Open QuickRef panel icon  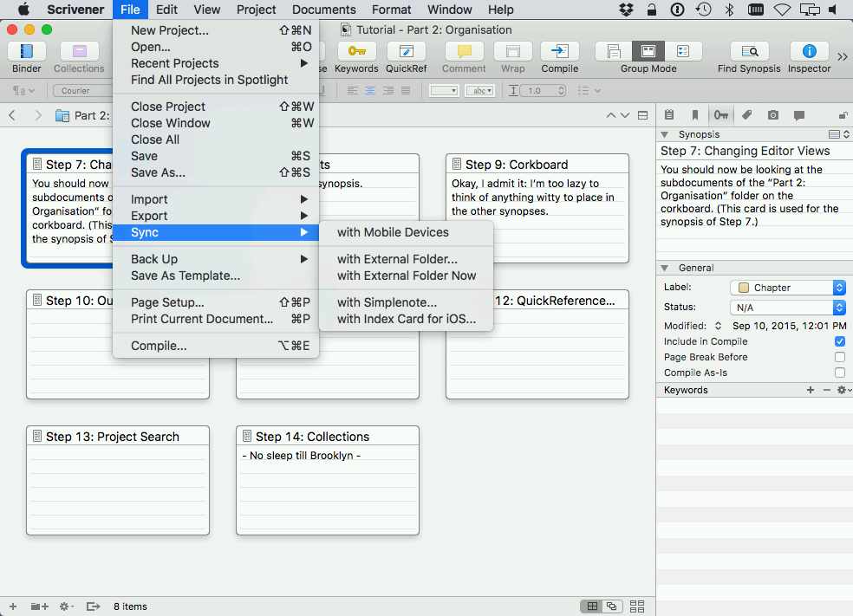pos(406,52)
